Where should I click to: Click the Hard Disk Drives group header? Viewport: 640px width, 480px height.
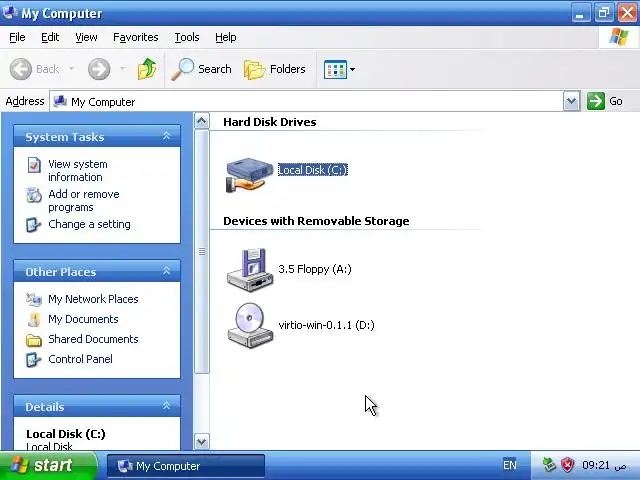point(269,122)
